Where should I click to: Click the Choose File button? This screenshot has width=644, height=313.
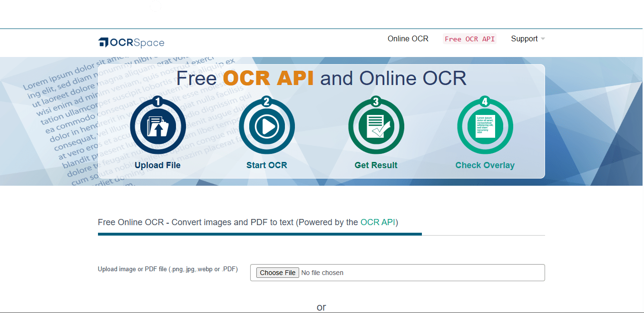pos(277,272)
